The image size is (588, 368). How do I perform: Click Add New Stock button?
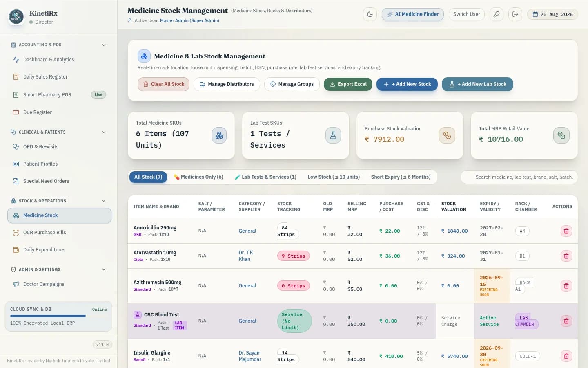coord(407,84)
